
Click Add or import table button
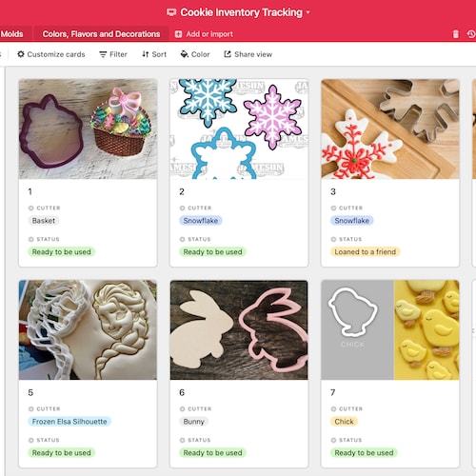tap(204, 34)
